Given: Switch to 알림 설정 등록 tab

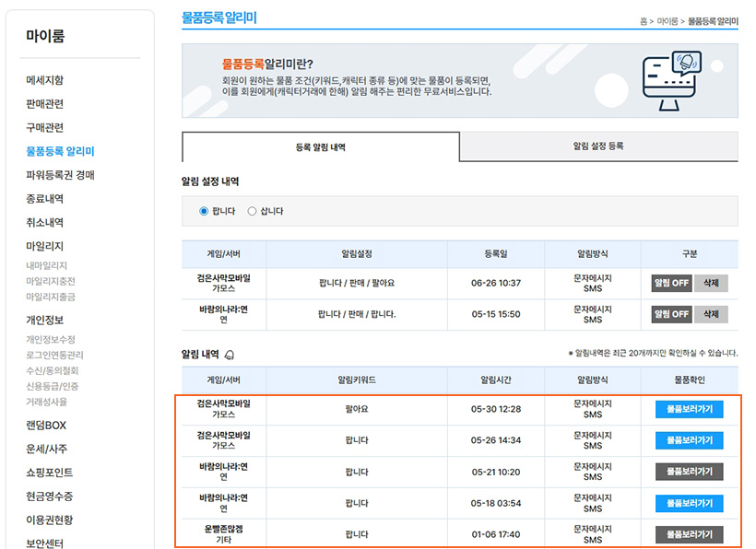Looking at the screenshot, I should point(597,146).
